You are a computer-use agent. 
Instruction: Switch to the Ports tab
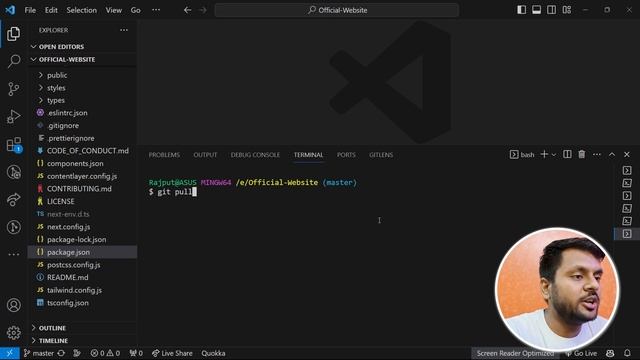346,155
